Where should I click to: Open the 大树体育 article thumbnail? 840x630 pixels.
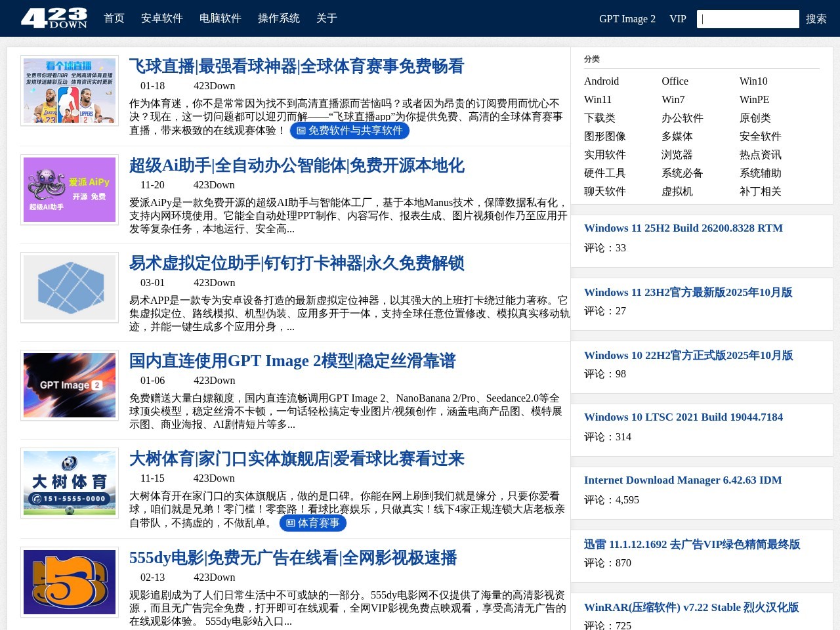point(70,483)
